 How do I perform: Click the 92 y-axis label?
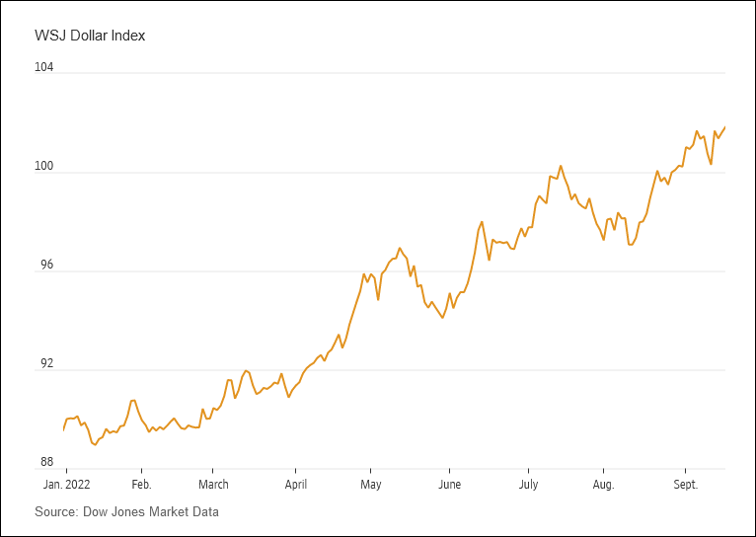(x=47, y=364)
